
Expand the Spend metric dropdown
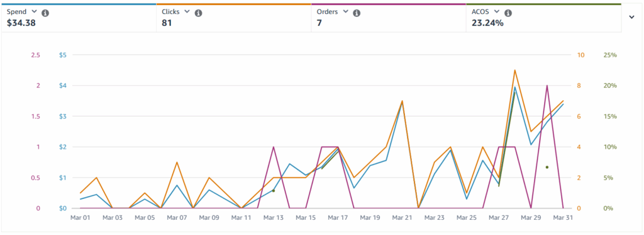(x=34, y=12)
